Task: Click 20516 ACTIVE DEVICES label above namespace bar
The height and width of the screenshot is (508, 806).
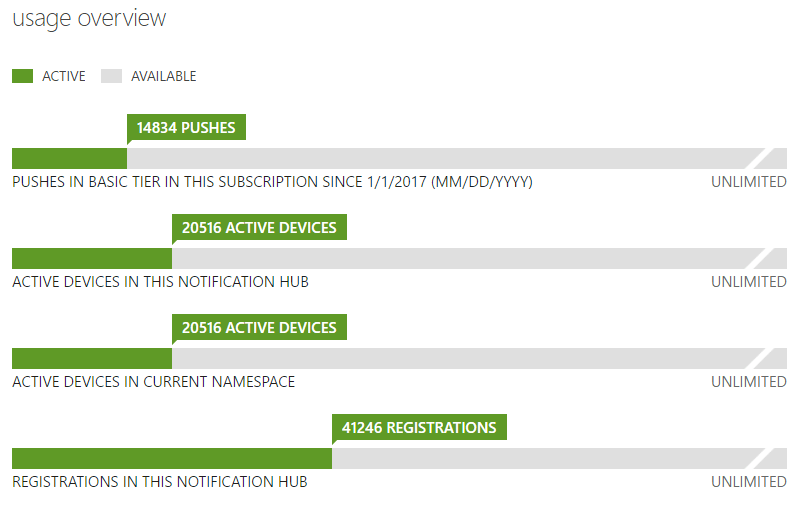Action: coord(260,327)
